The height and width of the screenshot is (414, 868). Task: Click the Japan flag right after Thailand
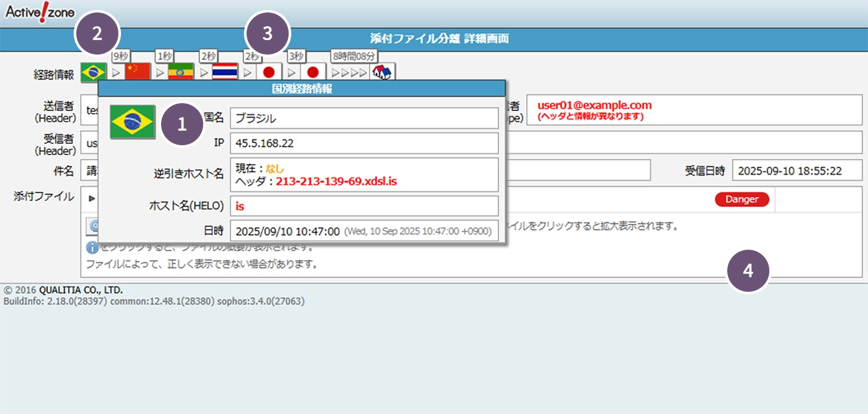coord(269,72)
